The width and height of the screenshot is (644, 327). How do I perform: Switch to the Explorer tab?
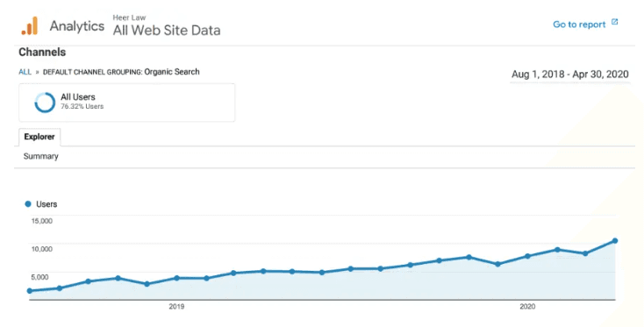[x=39, y=137]
